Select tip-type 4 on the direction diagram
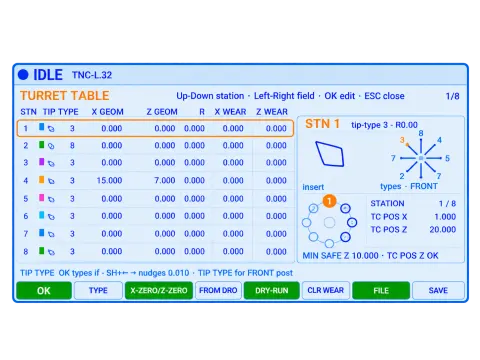The width and height of the screenshot is (480, 360). 439,140
